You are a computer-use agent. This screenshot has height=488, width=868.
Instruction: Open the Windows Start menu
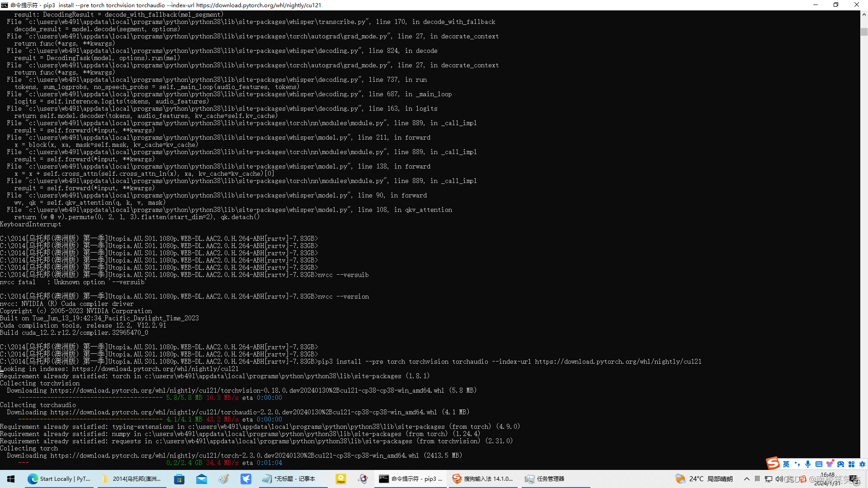point(11,479)
